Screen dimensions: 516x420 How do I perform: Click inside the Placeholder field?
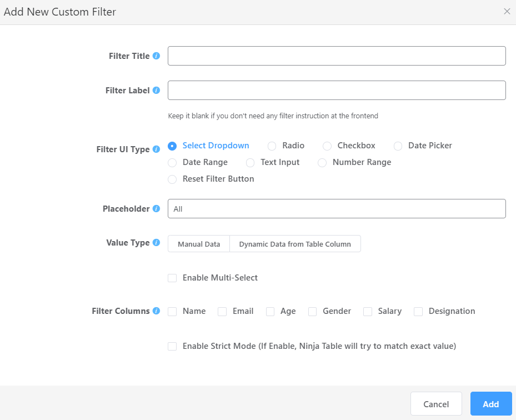pyautogui.click(x=336, y=209)
